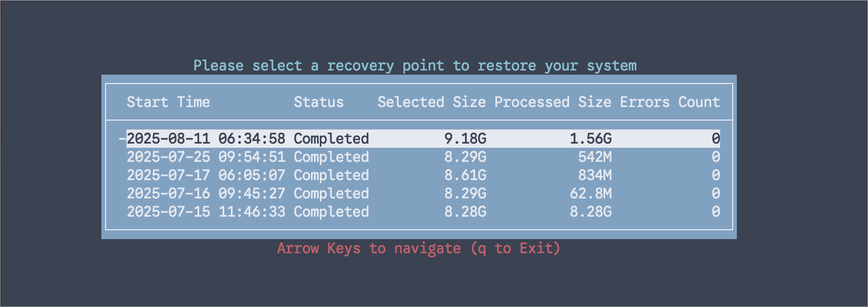Click the 542M processed size value
This screenshot has height=307, width=868.
pos(595,157)
